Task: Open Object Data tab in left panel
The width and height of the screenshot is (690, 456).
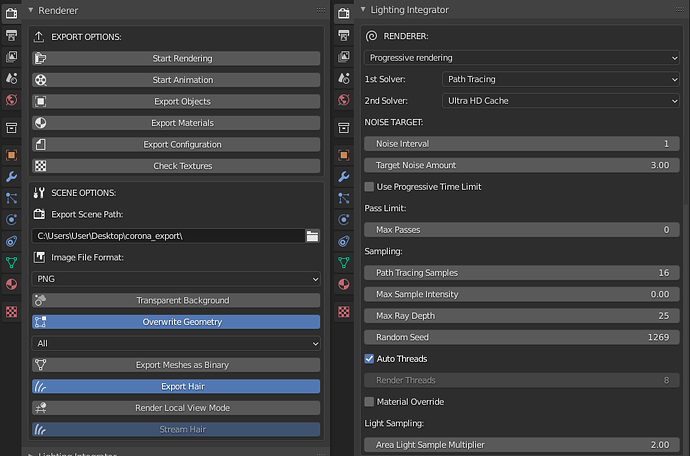Action: (x=11, y=263)
